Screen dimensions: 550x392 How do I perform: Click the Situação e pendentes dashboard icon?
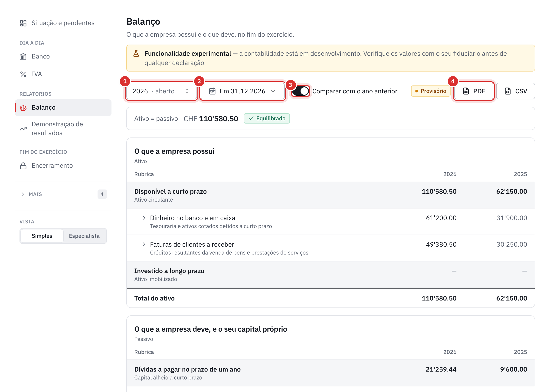pos(23,23)
